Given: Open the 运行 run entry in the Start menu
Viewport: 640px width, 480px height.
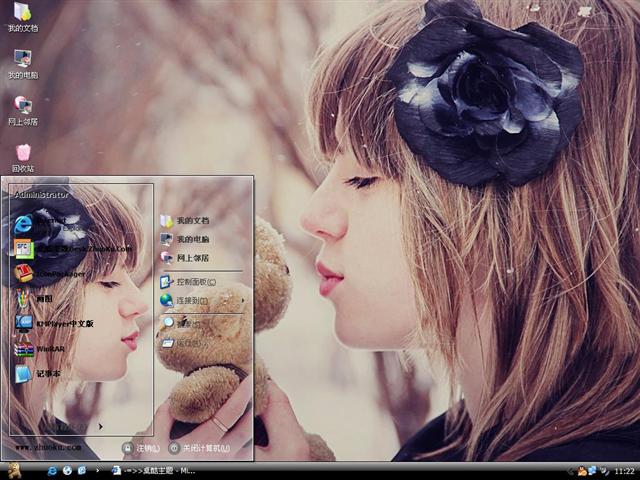Looking at the screenshot, I should click(184, 343).
